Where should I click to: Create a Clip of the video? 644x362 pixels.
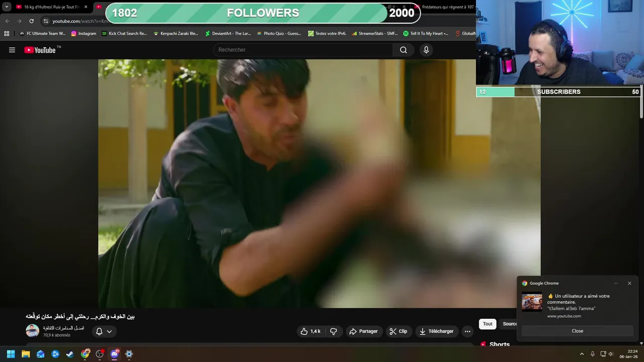tap(398, 331)
